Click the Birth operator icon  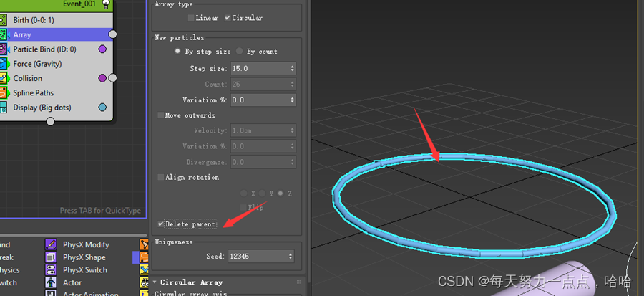pyautogui.click(x=3, y=20)
